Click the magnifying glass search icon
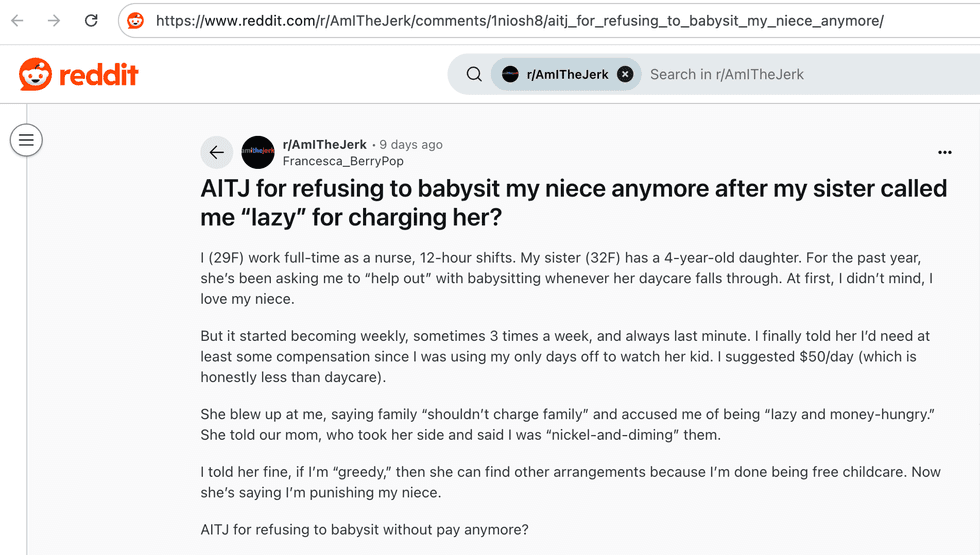This screenshot has width=980, height=555. [474, 74]
